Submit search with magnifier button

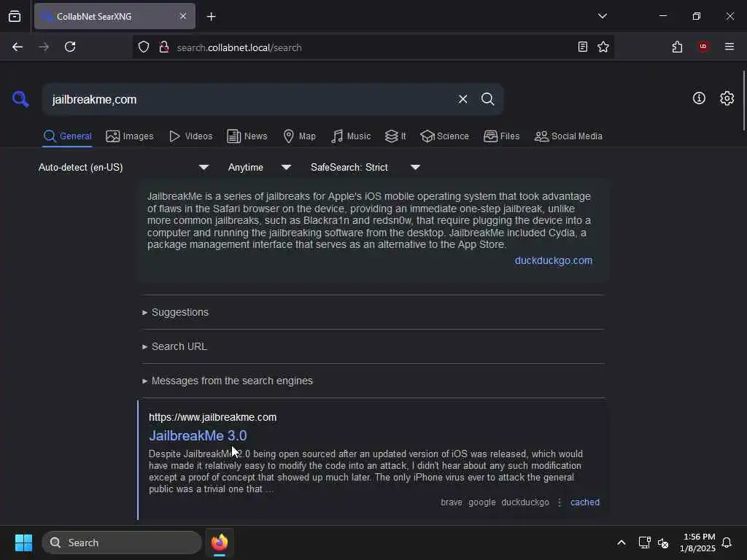488,99
